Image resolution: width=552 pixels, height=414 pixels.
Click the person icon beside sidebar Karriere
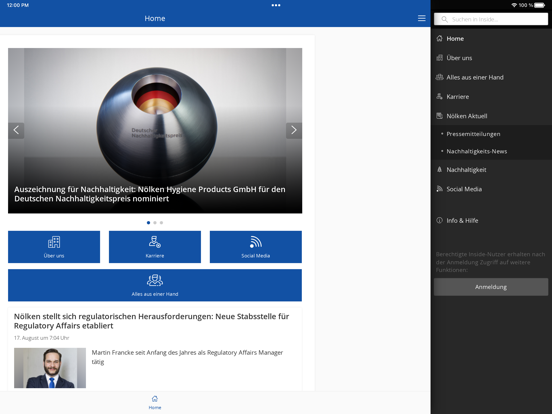pyautogui.click(x=439, y=96)
